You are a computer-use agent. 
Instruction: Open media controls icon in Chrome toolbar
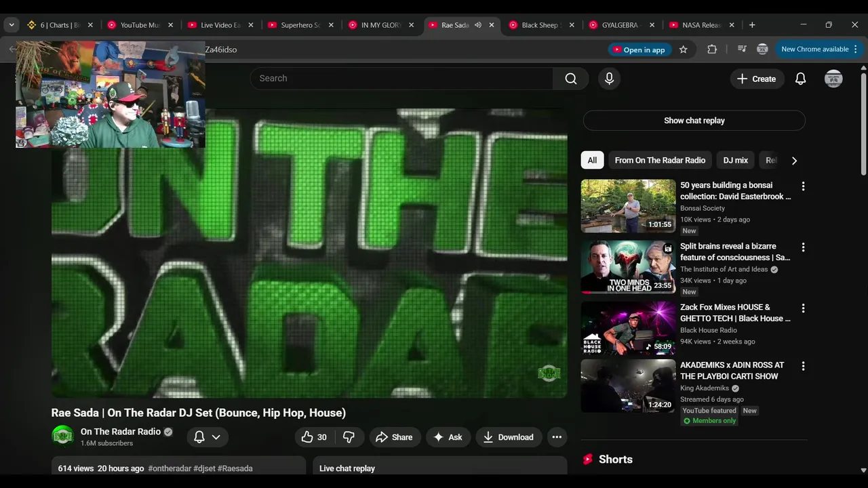click(x=741, y=49)
